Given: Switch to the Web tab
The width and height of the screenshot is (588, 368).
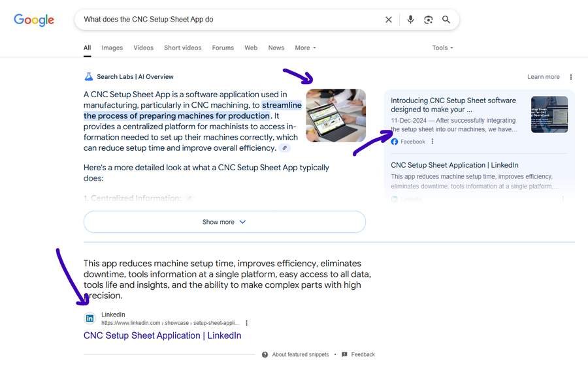Looking at the screenshot, I should click(x=251, y=48).
